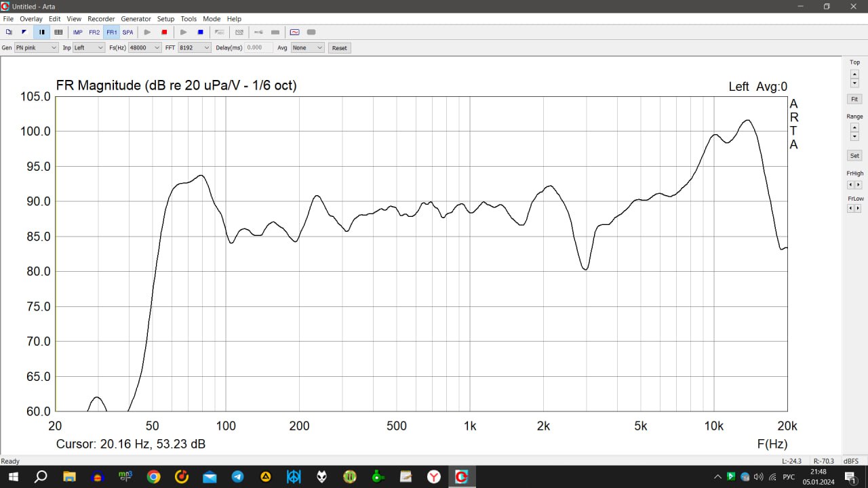Screen dimensions: 868x488
Task: Click the red curve graph toolbar icon
Action: [x=294, y=32]
